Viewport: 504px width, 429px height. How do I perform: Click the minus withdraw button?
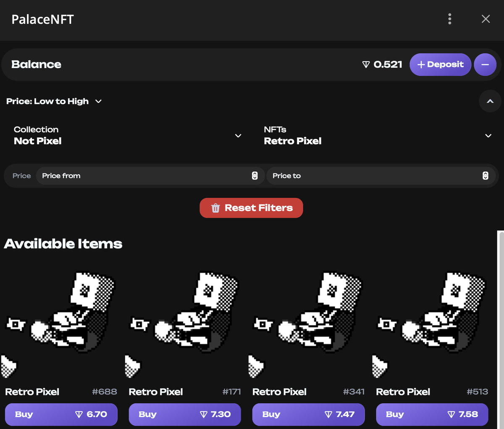point(485,65)
